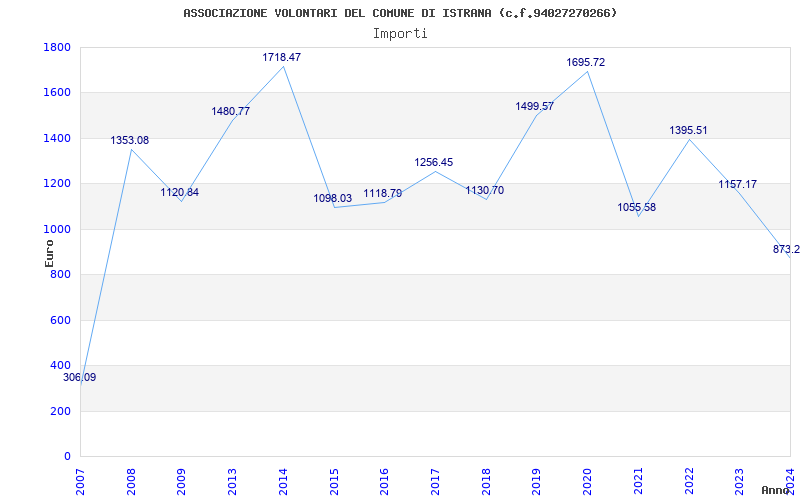
Task: Click the 1157.17 data label
Action: click(x=738, y=185)
